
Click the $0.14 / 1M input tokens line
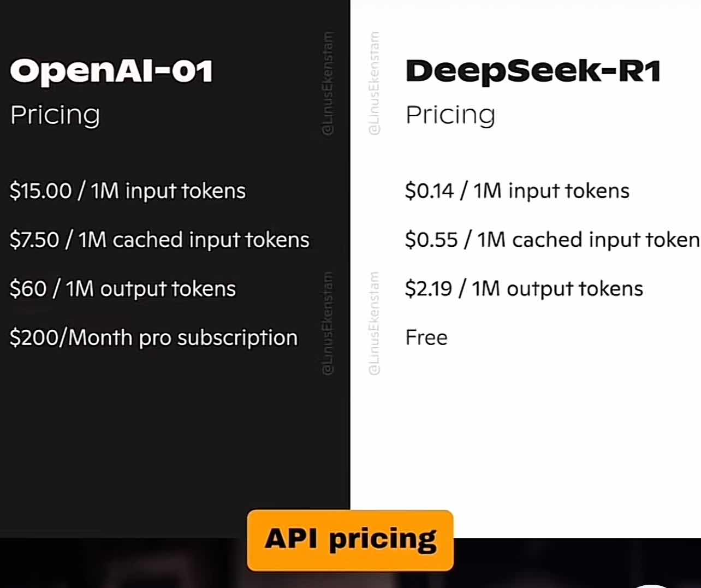pos(517,191)
